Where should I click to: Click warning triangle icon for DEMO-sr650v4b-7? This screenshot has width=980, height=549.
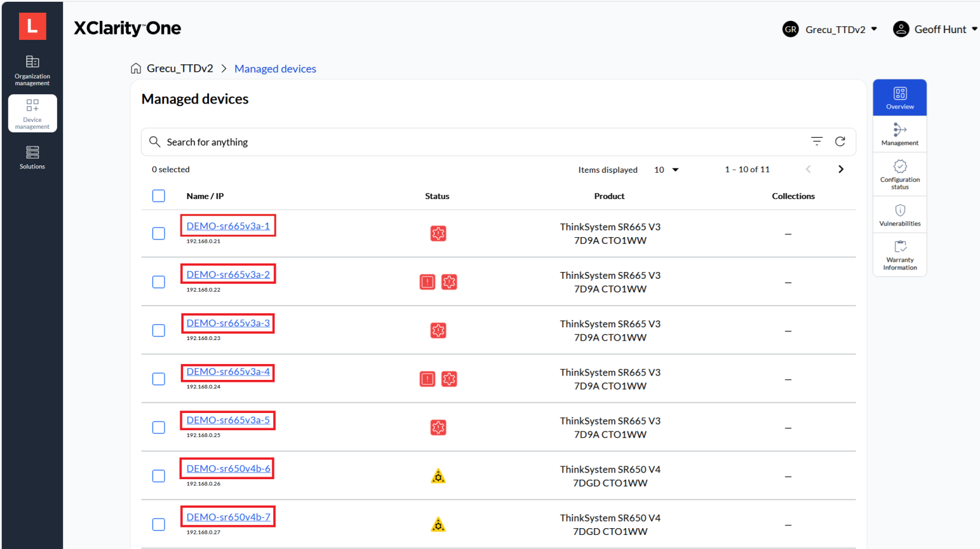[438, 524]
